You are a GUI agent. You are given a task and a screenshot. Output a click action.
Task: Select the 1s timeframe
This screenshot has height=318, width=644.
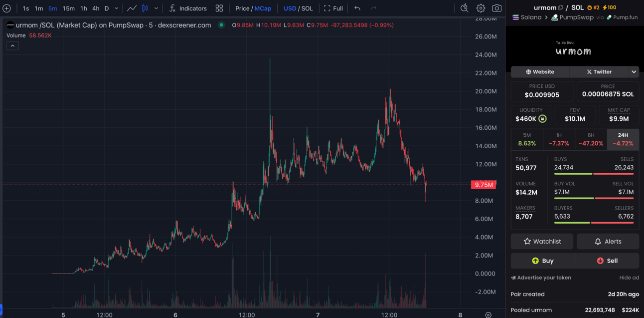pos(26,8)
